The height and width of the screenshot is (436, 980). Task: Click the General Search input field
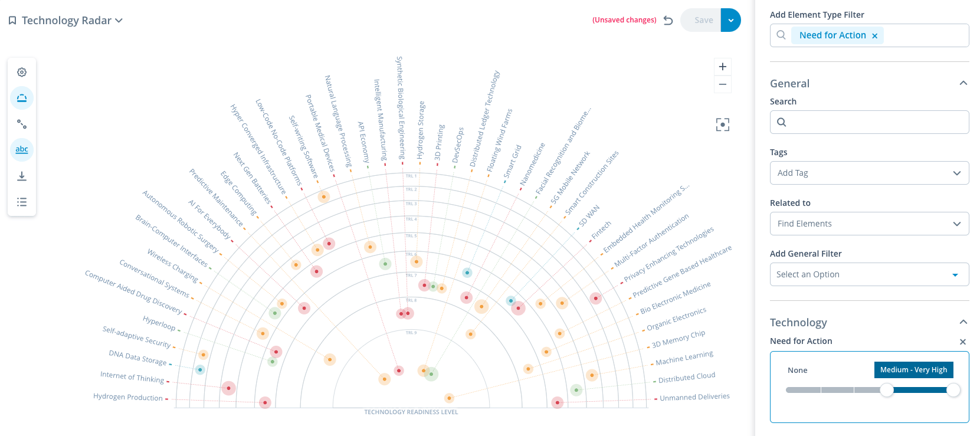coord(870,122)
